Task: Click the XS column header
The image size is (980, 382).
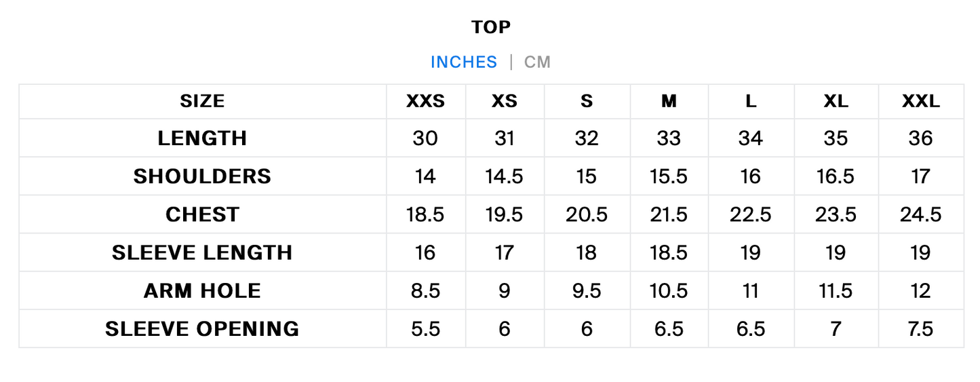Action: coord(505,101)
